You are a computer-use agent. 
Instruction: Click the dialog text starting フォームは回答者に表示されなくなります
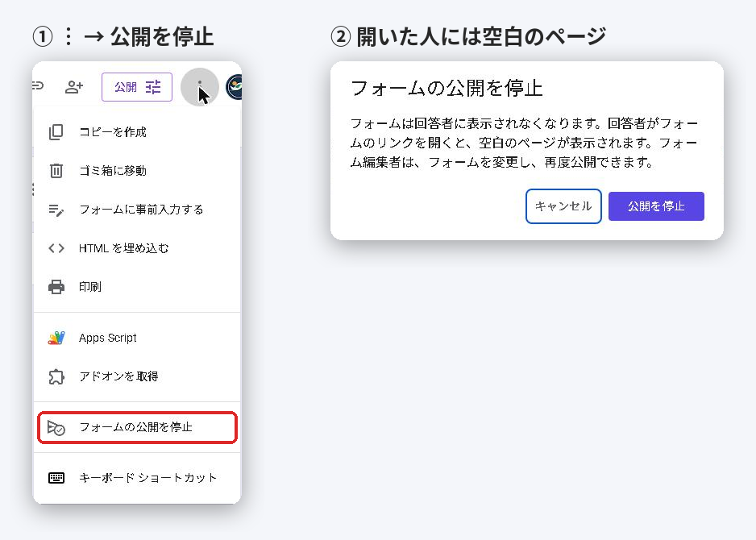pyautogui.click(x=524, y=143)
